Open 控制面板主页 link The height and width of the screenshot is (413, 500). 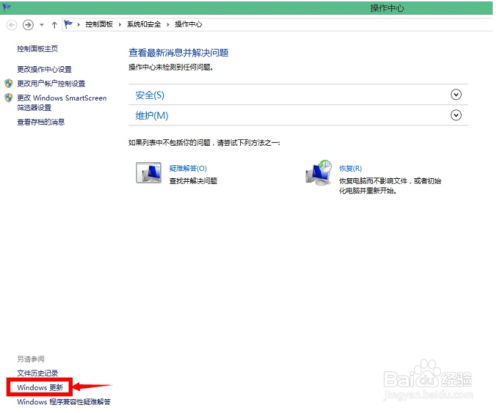pyautogui.click(x=37, y=49)
